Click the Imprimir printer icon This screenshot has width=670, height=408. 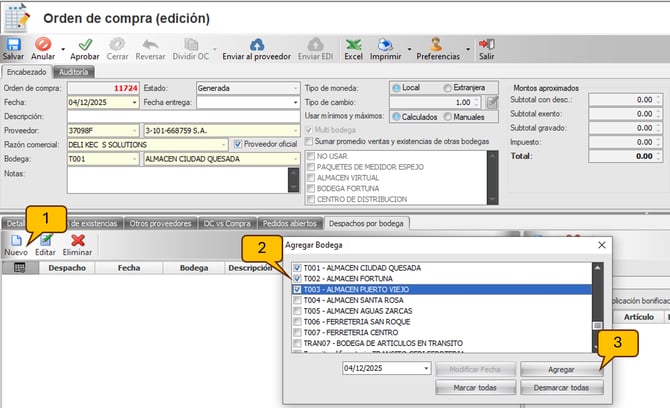pos(387,45)
